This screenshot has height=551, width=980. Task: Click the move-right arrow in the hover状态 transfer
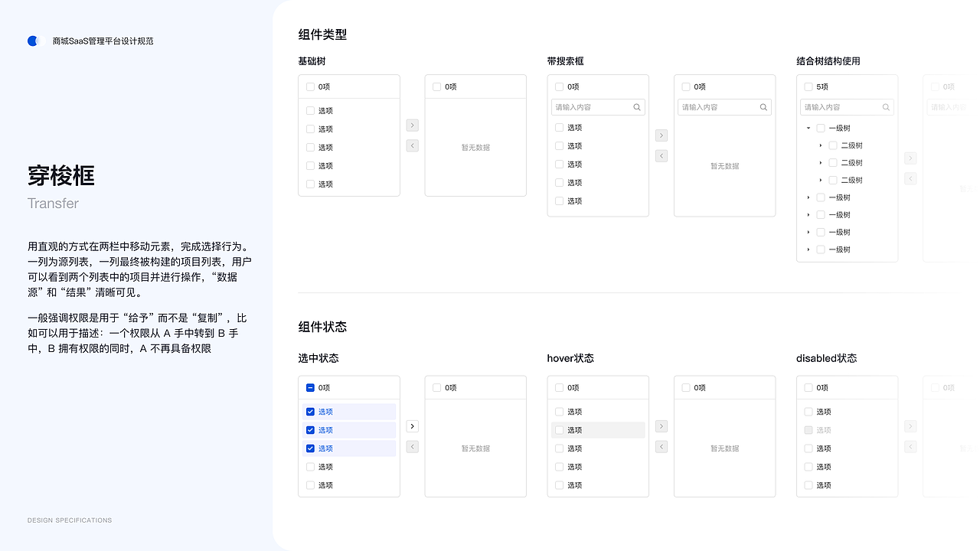pos(661,426)
